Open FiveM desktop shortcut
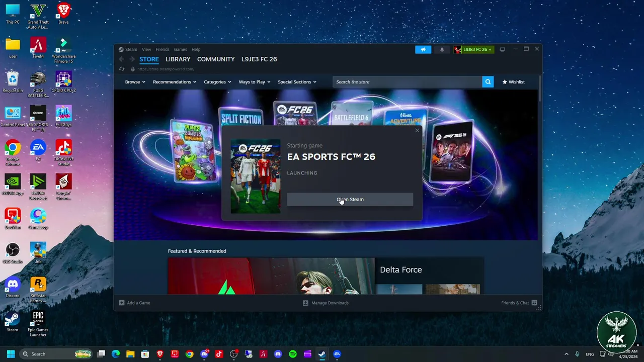644x362 pixels. click(38, 48)
